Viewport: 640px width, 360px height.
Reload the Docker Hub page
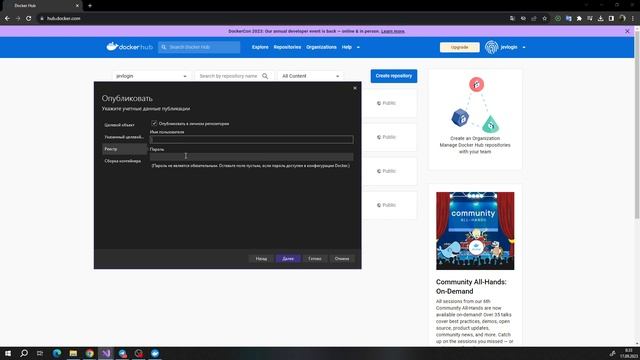pyautogui.click(x=29, y=18)
